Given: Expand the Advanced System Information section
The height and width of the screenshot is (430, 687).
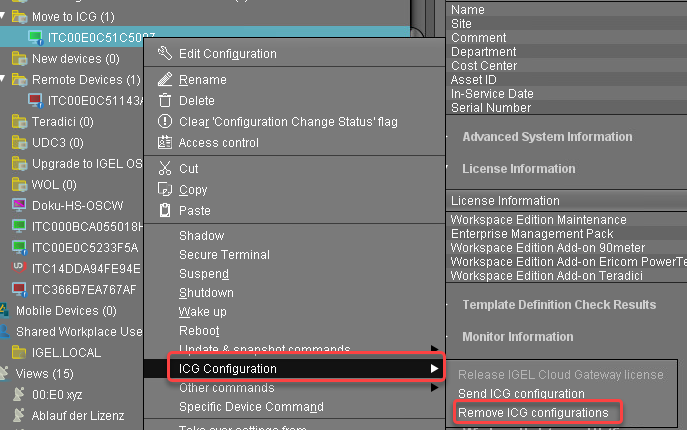Looking at the screenshot, I should click(x=546, y=137).
